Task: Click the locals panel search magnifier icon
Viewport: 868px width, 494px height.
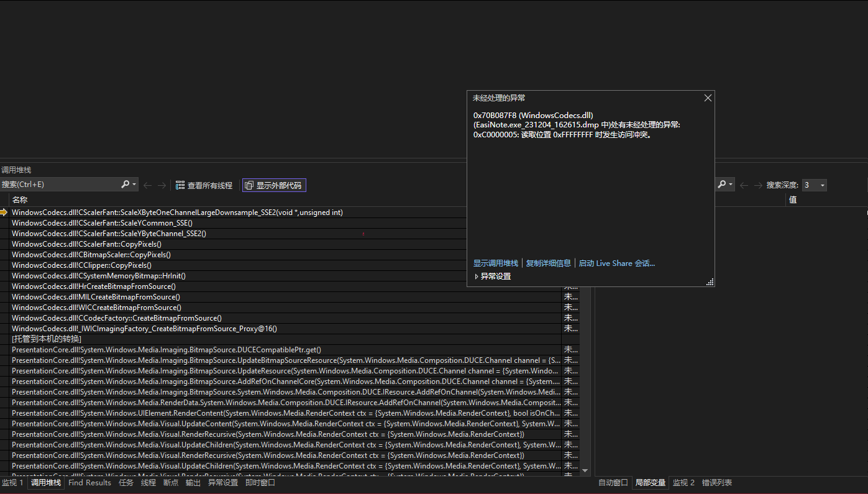Action: pos(722,185)
